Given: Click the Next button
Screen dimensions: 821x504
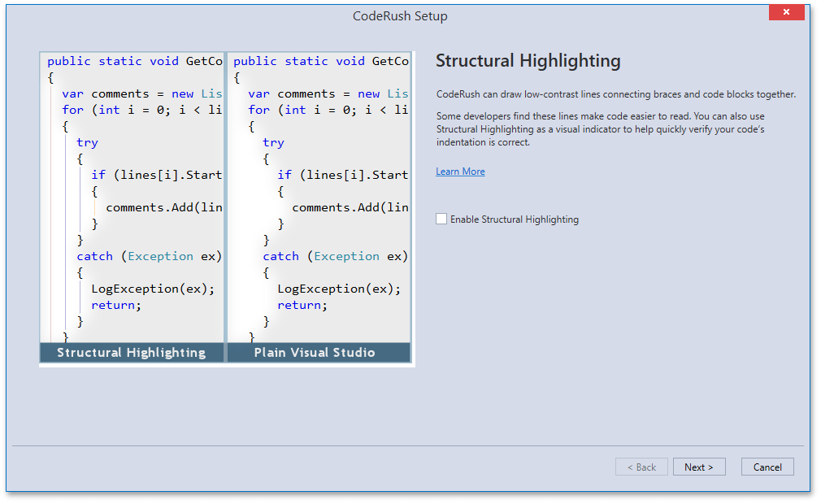Looking at the screenshot, I should (x=699, y=467).
